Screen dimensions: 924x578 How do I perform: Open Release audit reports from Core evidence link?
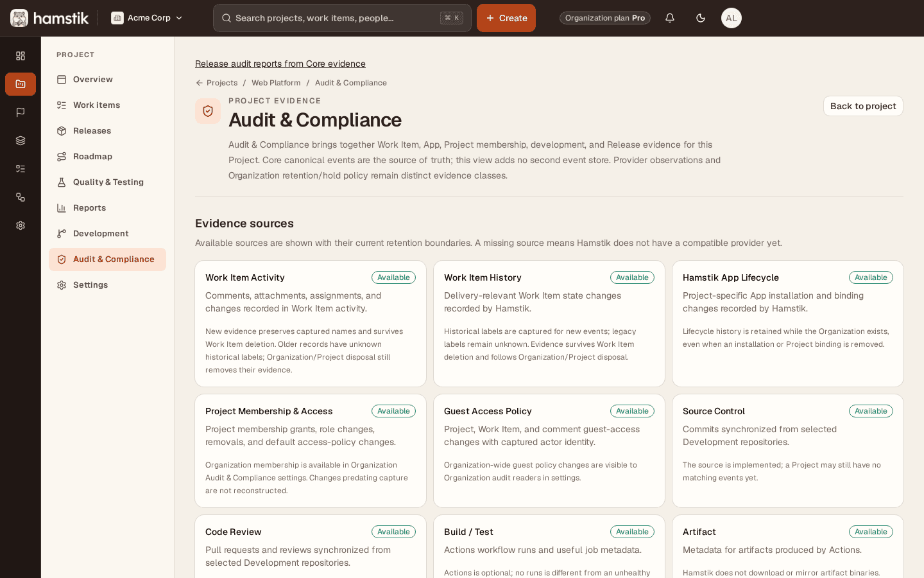pyautogui.click(x=280, y=64)
